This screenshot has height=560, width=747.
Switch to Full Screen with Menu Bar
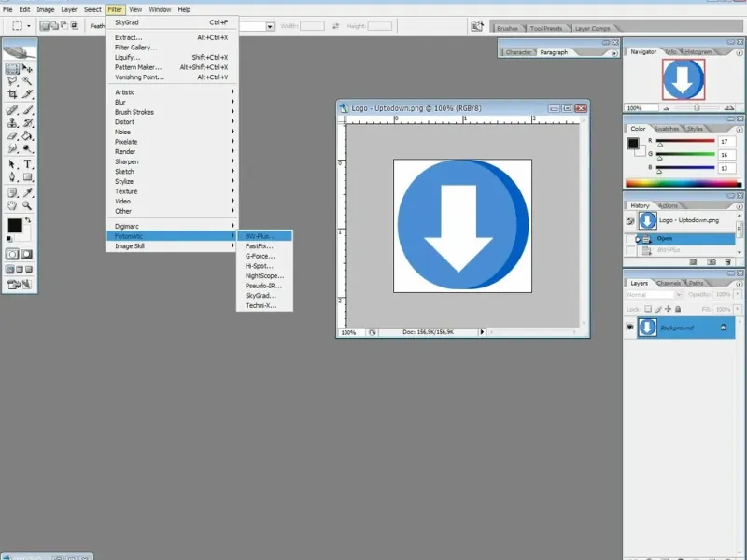[x=20, y=270]
